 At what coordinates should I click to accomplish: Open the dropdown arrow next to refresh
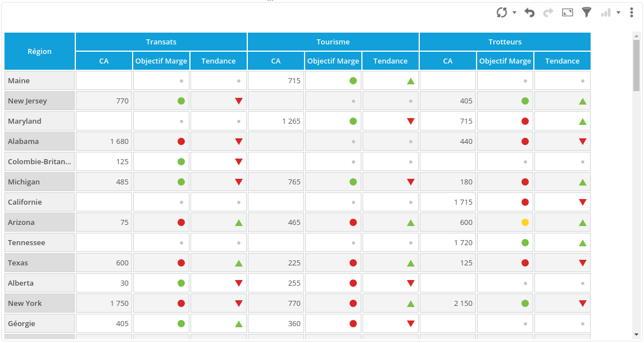514,13
